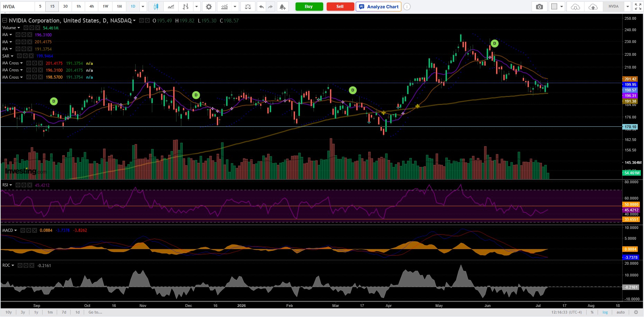Toggle the auto scale button

pyautogui.click(x=620, y=312)
